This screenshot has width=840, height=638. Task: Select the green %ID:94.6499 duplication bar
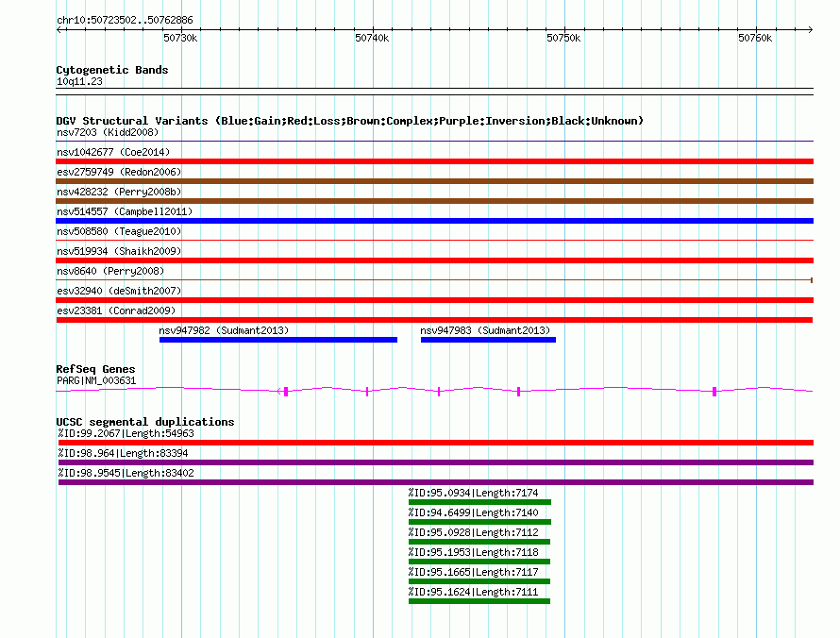(479, 522)
